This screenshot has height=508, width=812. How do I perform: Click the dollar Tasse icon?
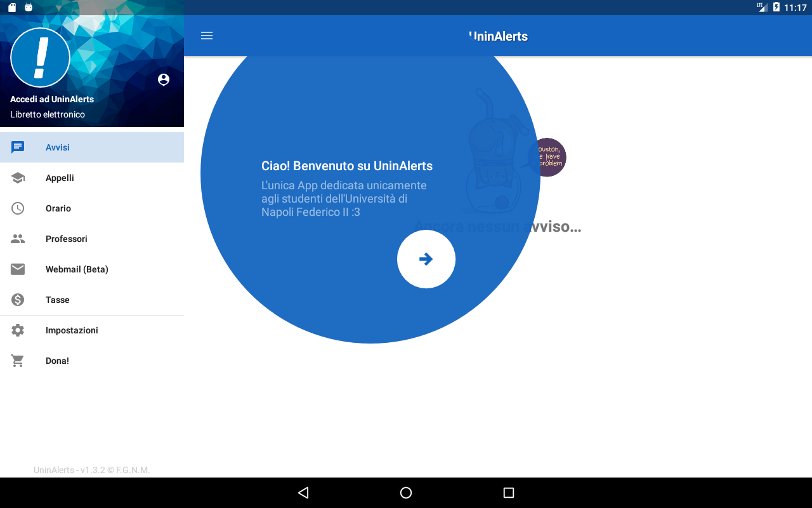pos(18,300)
